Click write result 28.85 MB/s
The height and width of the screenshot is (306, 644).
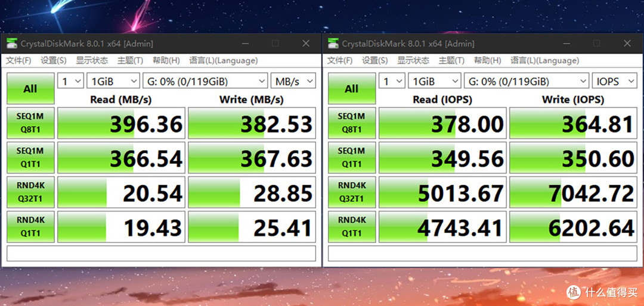[252, 192]
